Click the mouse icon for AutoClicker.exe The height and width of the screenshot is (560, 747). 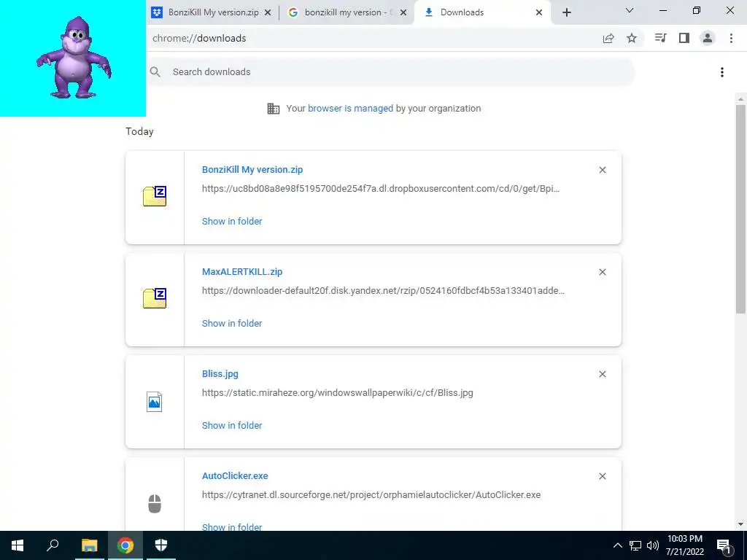click(155, 504)
